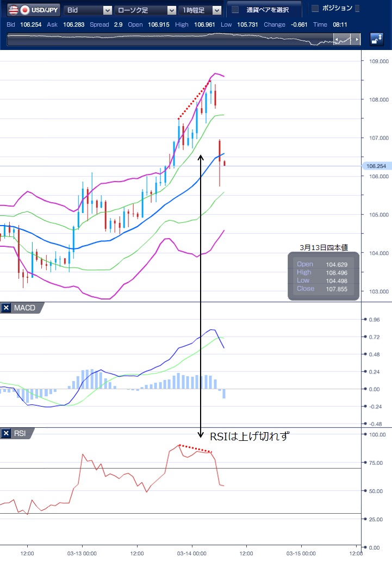Click left arrow on the overview range handle
Screen dimensions: 392x561
pos(337,40)
